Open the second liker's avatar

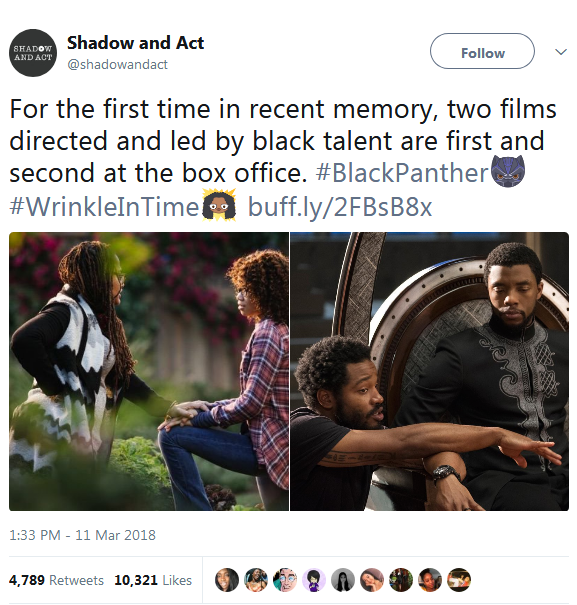(x=256, y=580)
